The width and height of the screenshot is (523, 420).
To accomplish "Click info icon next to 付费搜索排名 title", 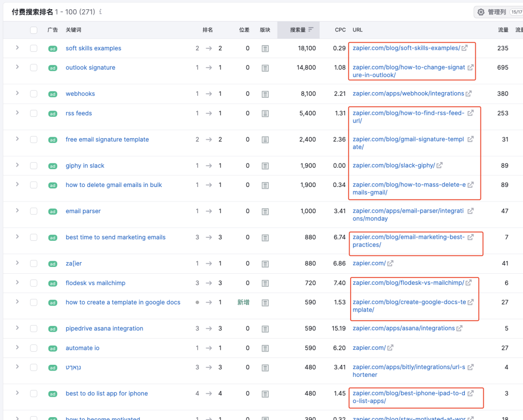I will point(100,12).
